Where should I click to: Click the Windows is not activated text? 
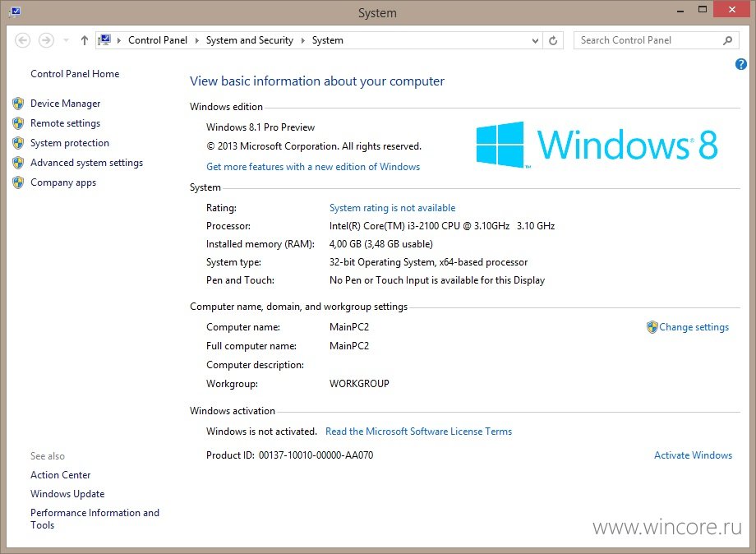[261, 432]
